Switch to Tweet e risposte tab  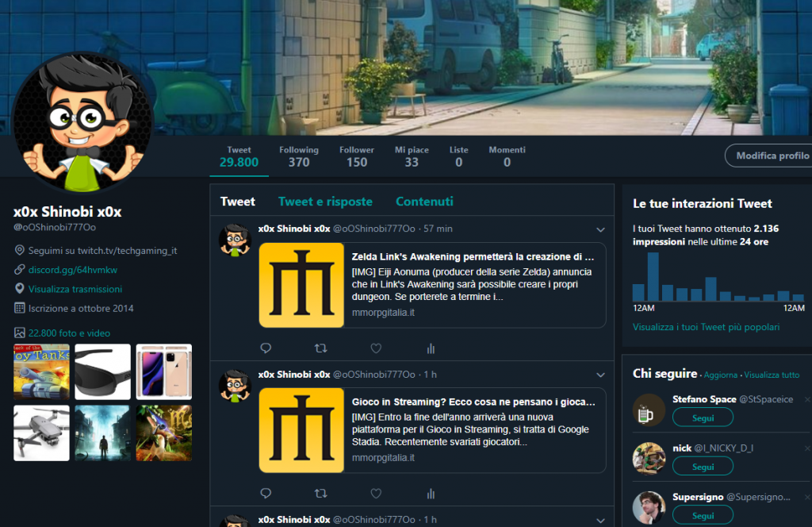[325, 202]
